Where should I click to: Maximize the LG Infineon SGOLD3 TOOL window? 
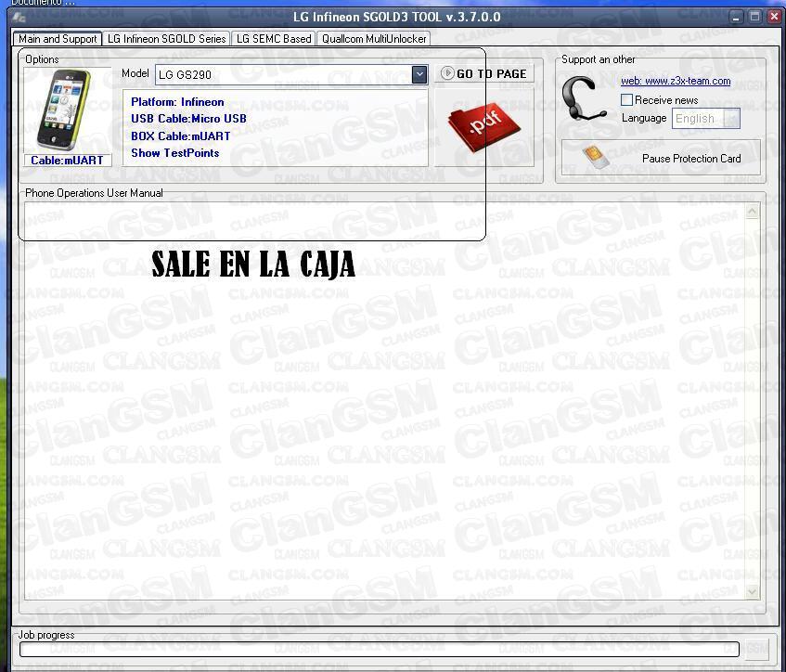(754, 18)
